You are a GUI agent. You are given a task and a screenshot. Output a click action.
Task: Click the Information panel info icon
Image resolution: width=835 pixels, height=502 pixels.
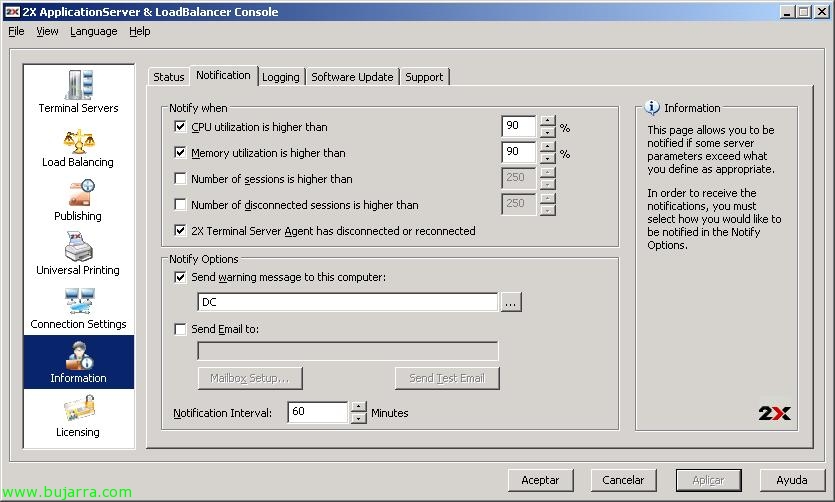[652, 108]
